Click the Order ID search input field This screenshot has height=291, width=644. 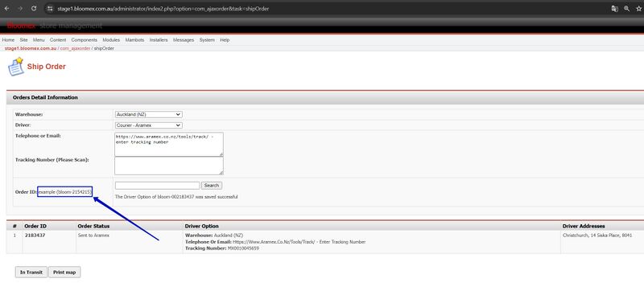pyautogui.click(x=157, y=186)
